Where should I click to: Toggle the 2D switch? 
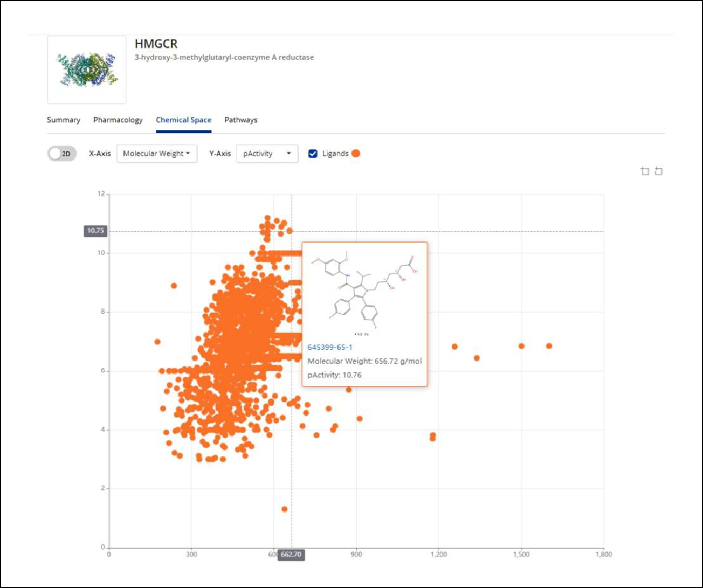tap(62, 154)
